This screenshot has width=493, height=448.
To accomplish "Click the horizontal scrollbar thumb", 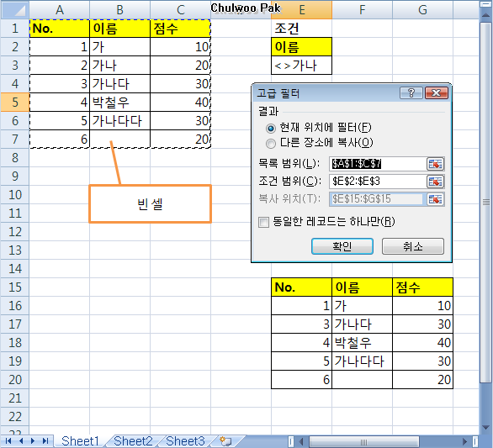I will [363, 441].
